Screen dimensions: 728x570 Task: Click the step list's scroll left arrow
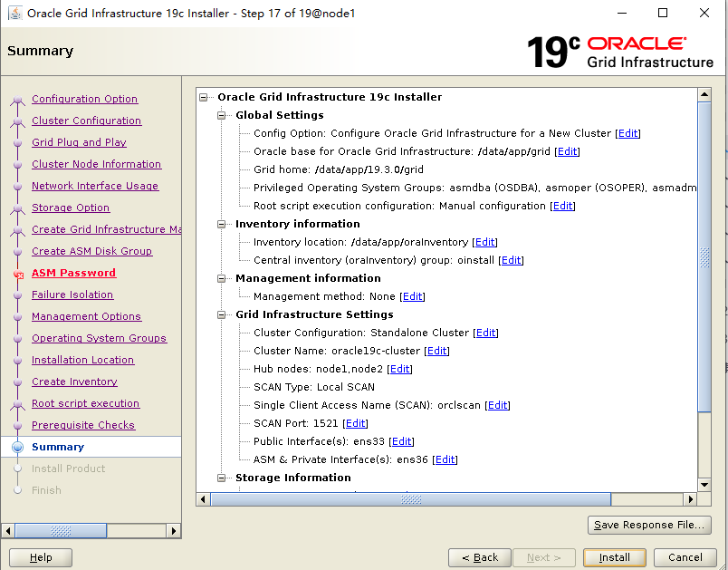8,530
